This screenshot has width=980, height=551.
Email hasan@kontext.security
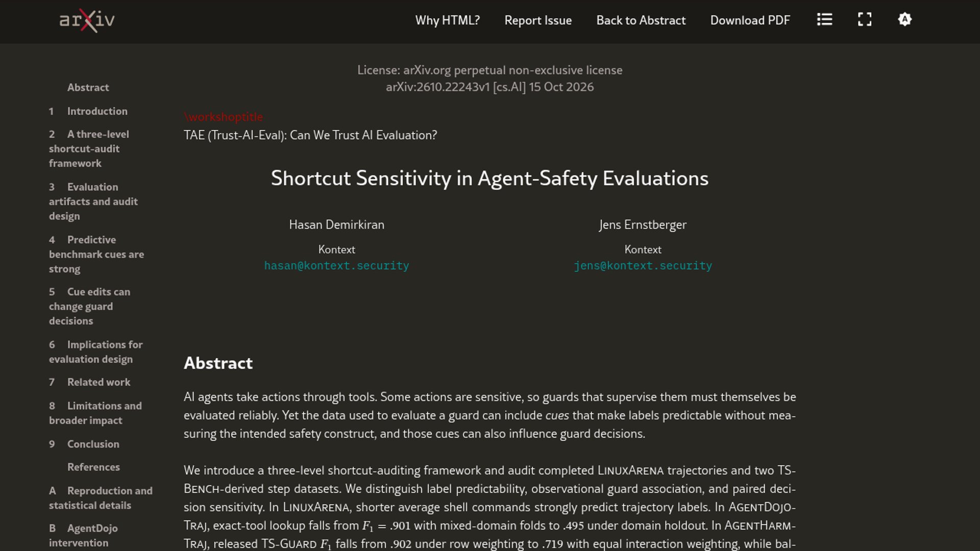(336, 266)
